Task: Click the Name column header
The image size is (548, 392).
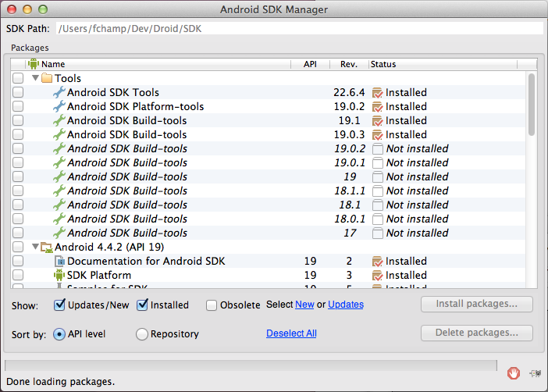Action: [x=158, y=64]
